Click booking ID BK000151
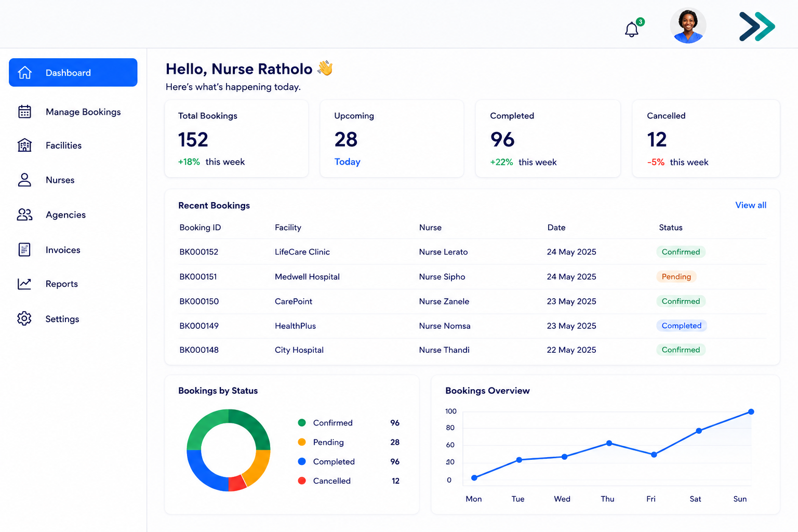Screen dimensions: 798x532 pyautogui.click(x=198, y=277)
